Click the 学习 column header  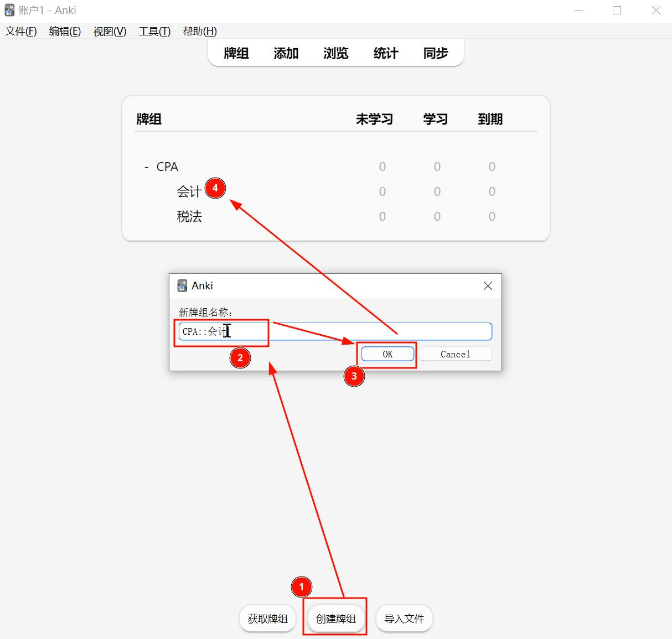click(x=436, y=119)
